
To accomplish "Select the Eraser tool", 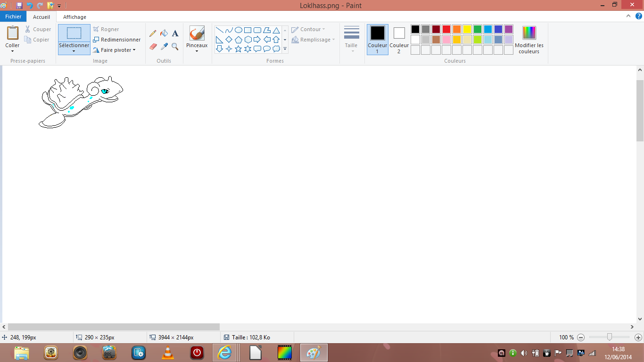I will (153, 46).
